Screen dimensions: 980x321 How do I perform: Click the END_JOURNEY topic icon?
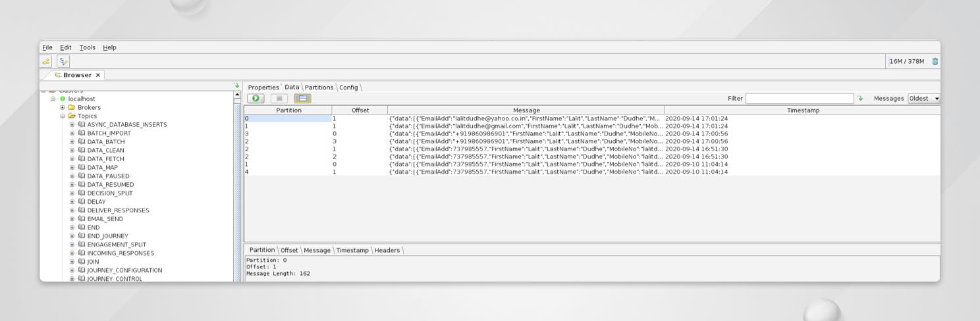click(82, 235)
